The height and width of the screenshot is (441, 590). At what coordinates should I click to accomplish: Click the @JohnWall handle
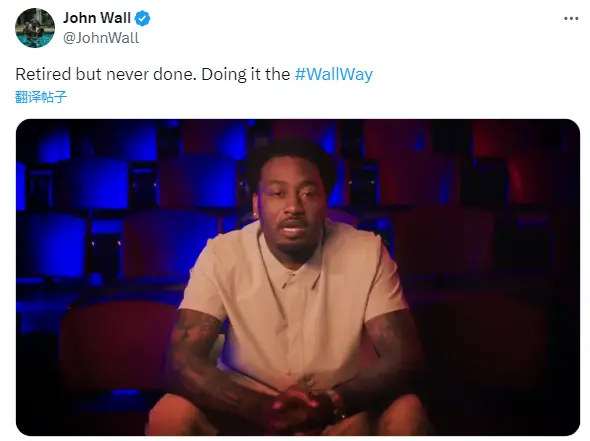101,38
